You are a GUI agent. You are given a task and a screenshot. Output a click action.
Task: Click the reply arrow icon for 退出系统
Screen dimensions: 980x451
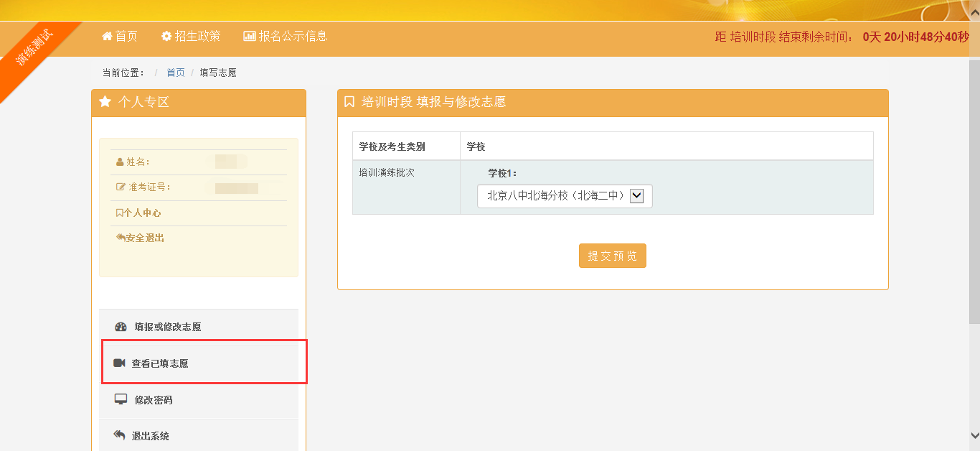click(x=120, y=435)
